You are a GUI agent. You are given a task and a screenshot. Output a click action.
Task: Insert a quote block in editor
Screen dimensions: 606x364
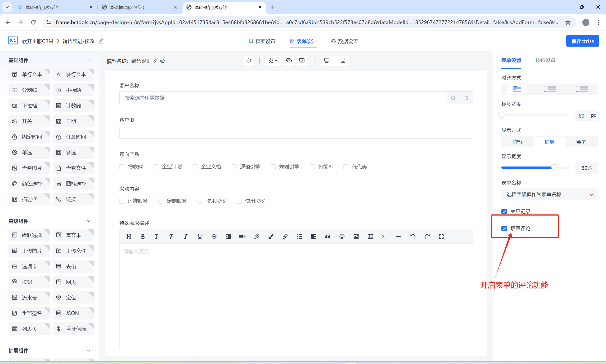[x=328, y=237]
